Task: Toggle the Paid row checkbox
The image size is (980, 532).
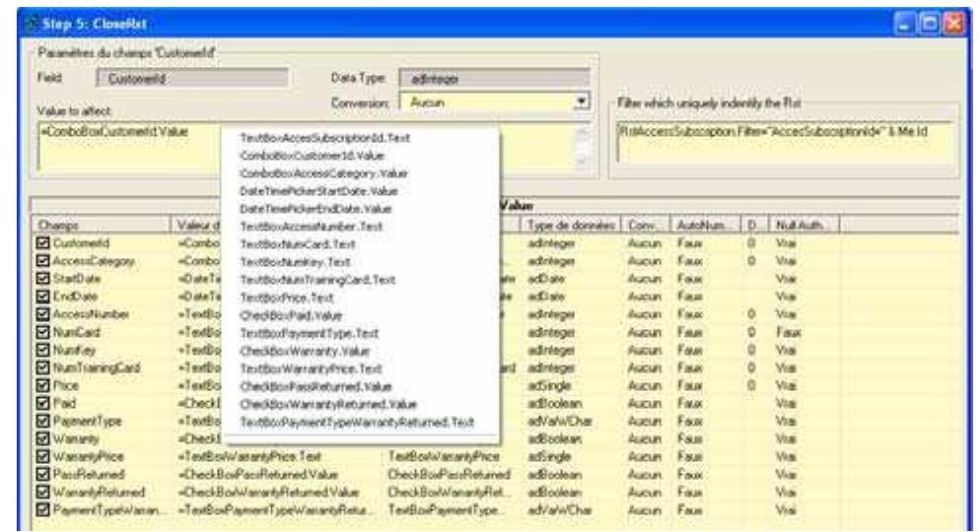Action: point(42,403)
